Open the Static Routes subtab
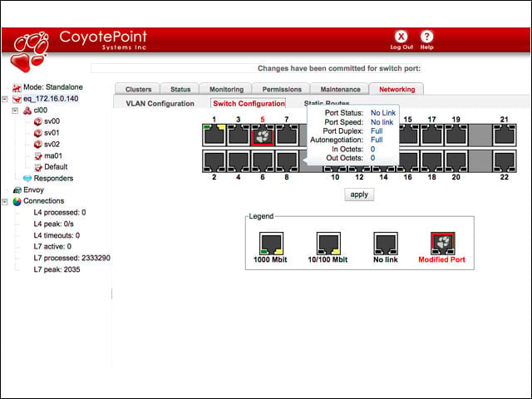Viewport: 532px width, 399px height. 327,102
